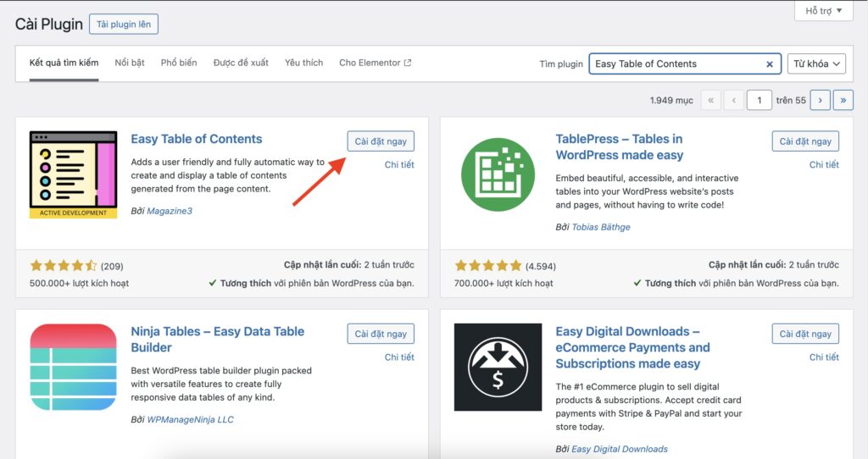Open the external link icon beside Cho Elementor
868x459 pixels.
pos(408,63)
